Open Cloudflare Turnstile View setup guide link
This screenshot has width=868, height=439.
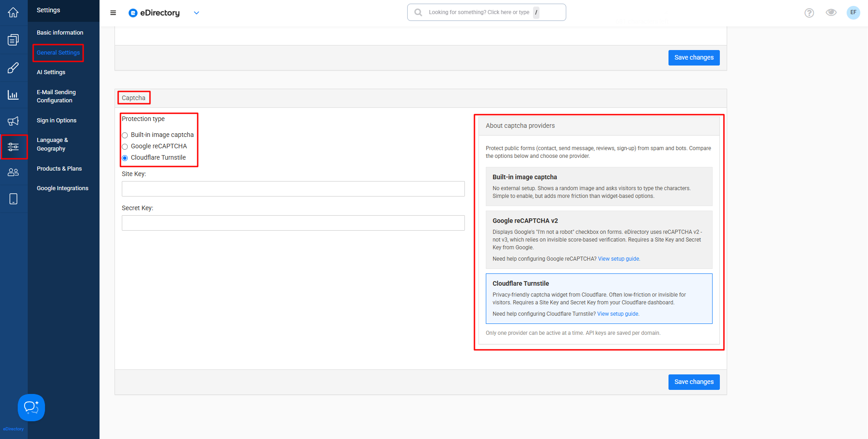click(618, 314)
